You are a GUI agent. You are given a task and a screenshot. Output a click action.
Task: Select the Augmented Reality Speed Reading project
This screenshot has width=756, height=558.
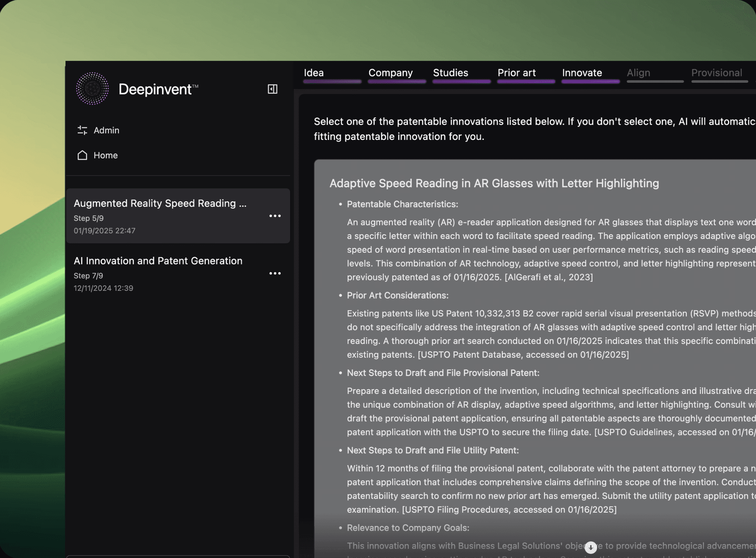pyautogui.click(x=178, y=216)
